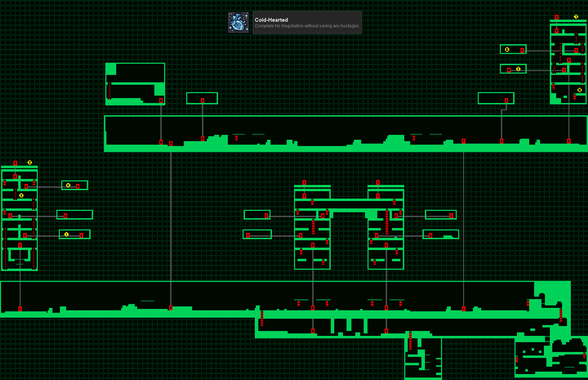
Task: Click the maze room at the bottom-right corner
Action: coord(551,357)
